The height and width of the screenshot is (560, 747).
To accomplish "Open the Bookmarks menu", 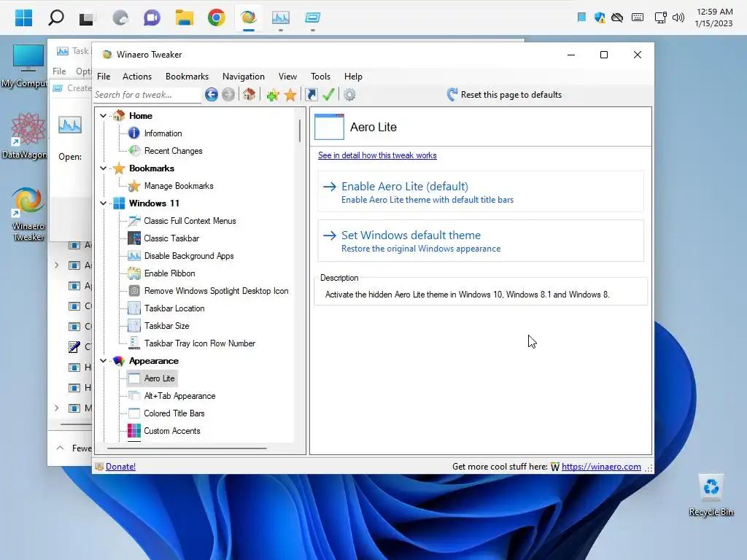I will point(187,77).
